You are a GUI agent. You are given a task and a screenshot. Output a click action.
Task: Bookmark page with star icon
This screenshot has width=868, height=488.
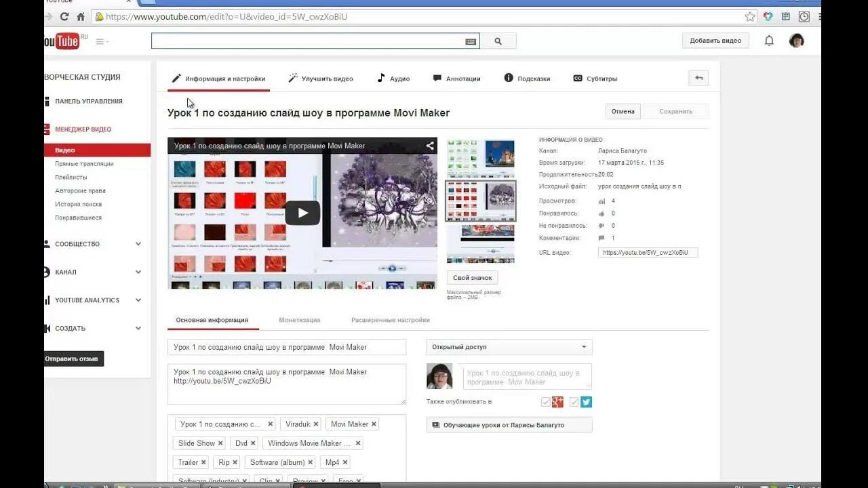pyautogui.click(x=750, y=16)
